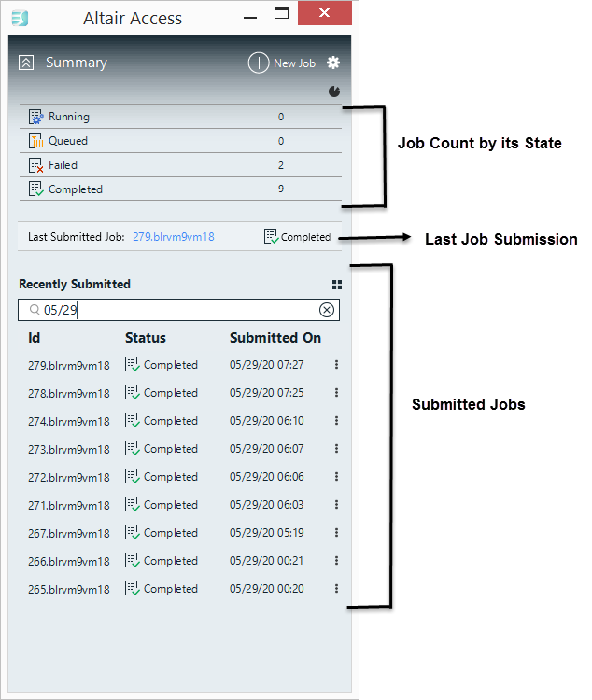The image size is (592, 700).
Task: Select job 274.blrvm9vm18 in the list
Action: click(69, 422)
